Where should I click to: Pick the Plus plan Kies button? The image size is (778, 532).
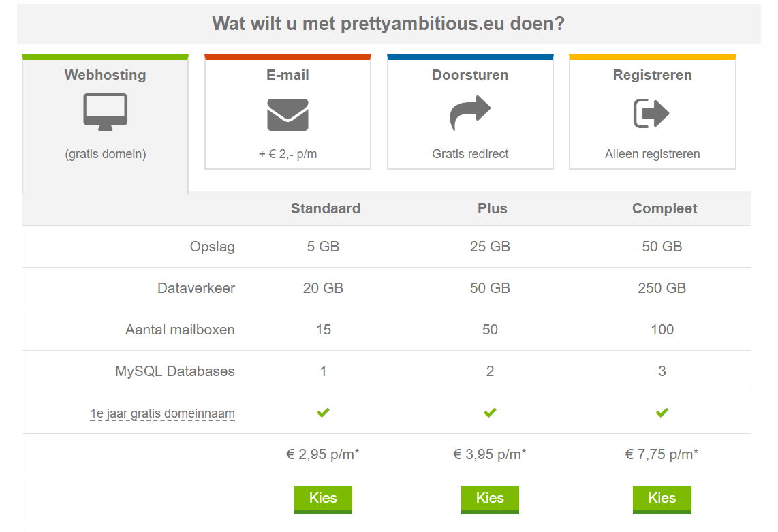point(491,499)
